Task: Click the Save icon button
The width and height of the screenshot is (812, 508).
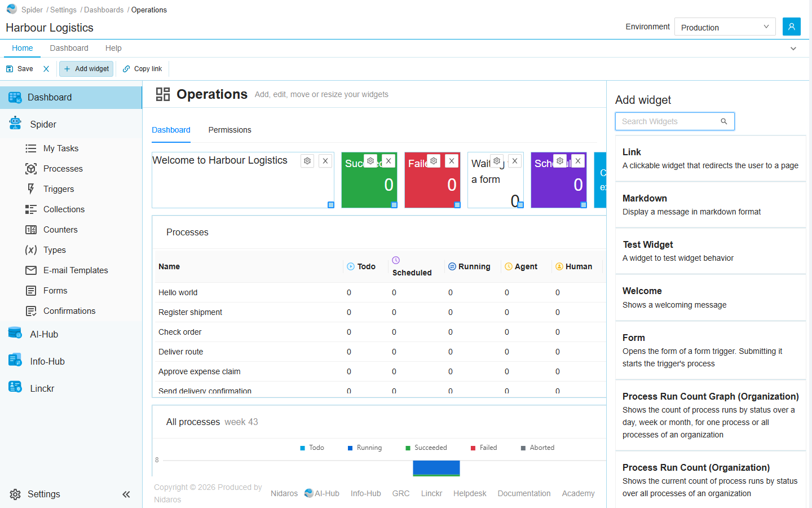Action: coord(20,69)
